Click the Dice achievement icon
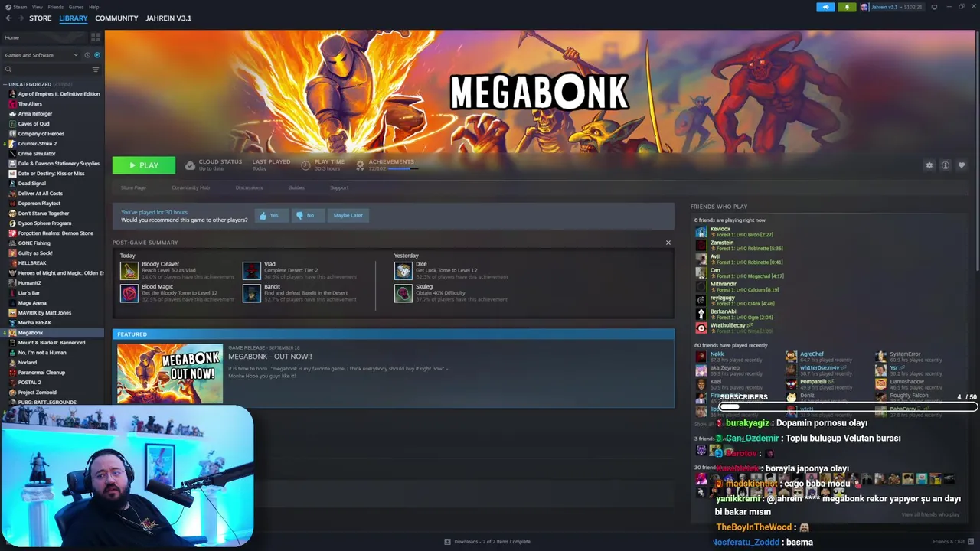This screenshot has width=980, height=551. click(403, 270)
